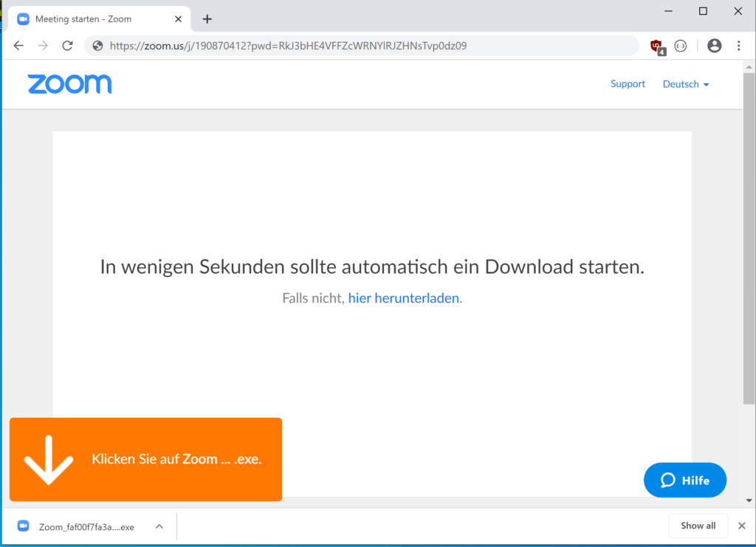Click the 'hier herunterladen' link
The height and width of the screenshot is (547, 756).
coord(403,297)
